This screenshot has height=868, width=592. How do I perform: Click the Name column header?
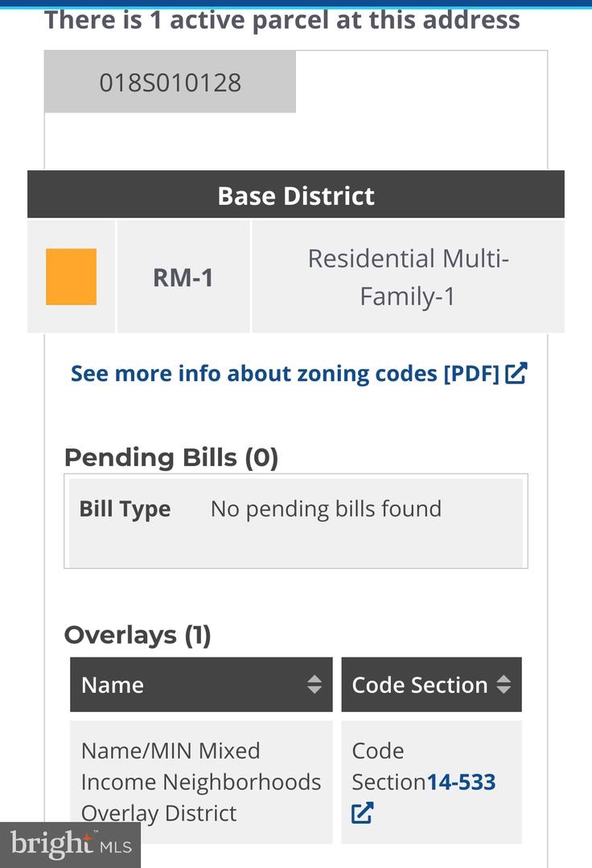[x=113, y=685]
